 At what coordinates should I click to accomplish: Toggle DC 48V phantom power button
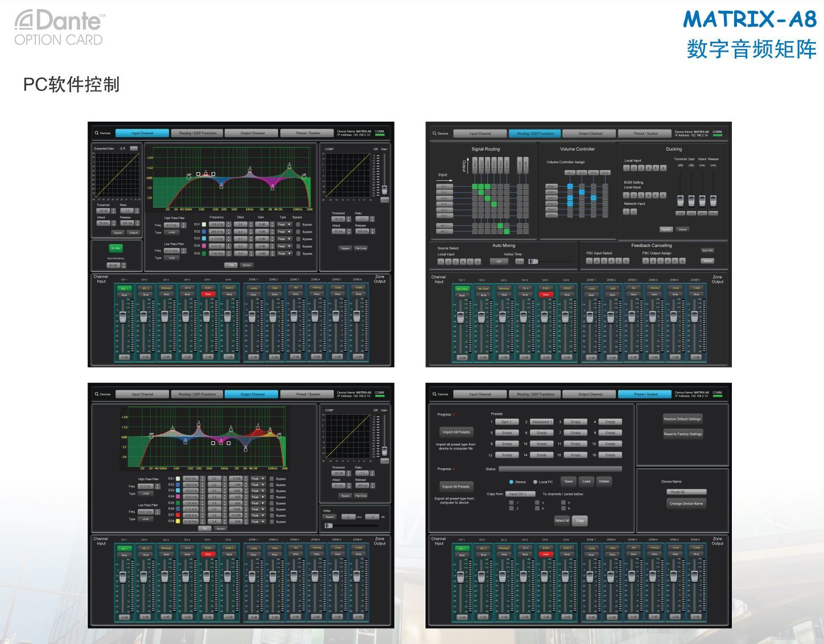(x=116, y=248)
